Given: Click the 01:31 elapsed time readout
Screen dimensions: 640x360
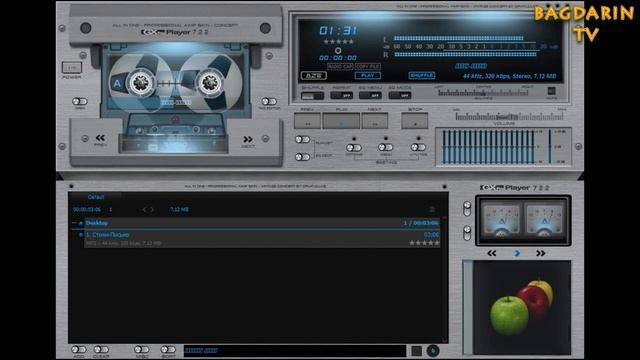Looking at the screenshot, I should point(338,31).
